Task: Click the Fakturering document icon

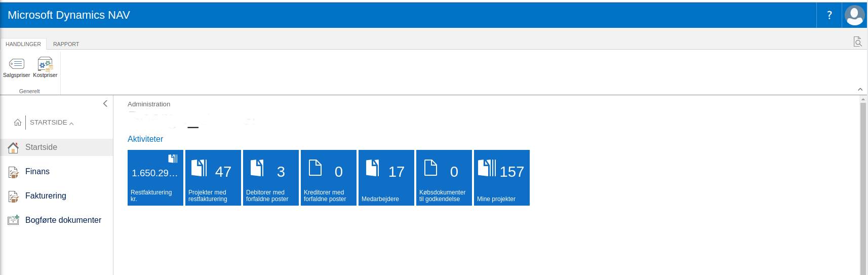Action: tap(13, 197)
